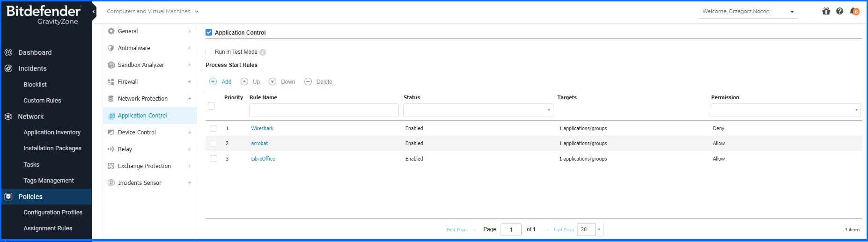Click the Deny permission cell for Wireshark

coord(718,128)
